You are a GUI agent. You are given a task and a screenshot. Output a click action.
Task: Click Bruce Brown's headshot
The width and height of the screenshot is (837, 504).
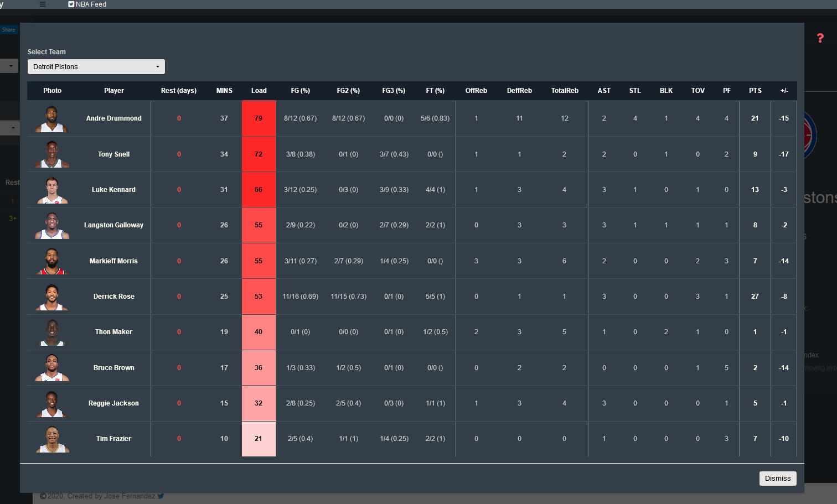[x=52, y=367]
